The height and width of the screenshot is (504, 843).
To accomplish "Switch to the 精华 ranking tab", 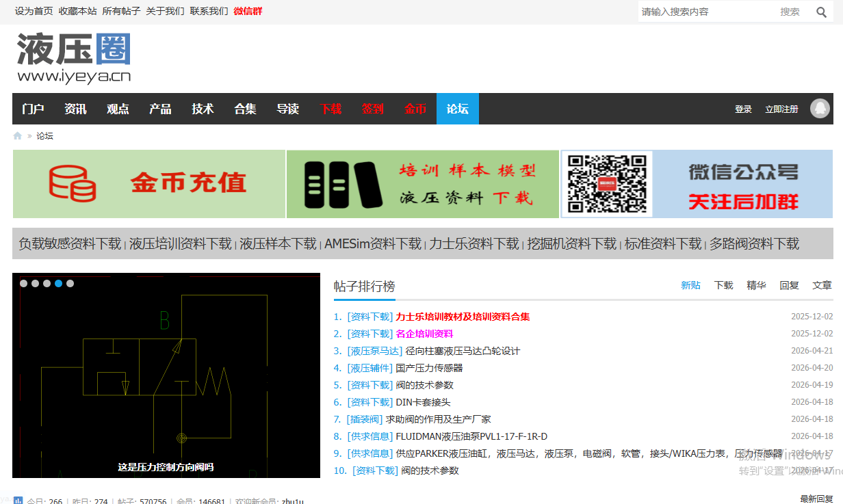I will 756,285.
